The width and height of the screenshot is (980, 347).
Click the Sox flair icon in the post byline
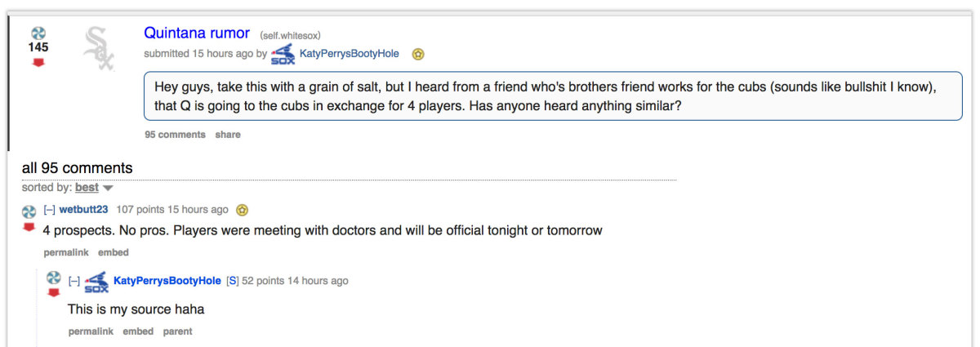click(283, 55)
